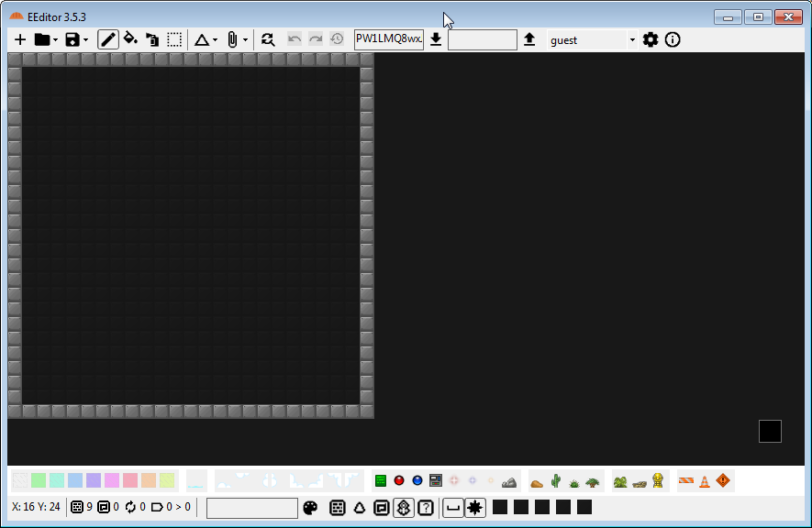Toggle the spacebar mode button

tap(453, 508)
